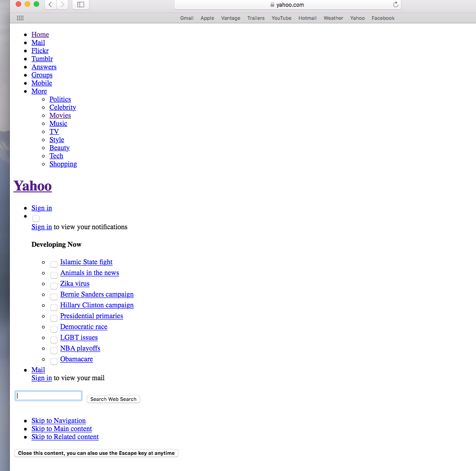Open the Apple bookmark
The width and height of the screenshot is (476, 471).
207,18
